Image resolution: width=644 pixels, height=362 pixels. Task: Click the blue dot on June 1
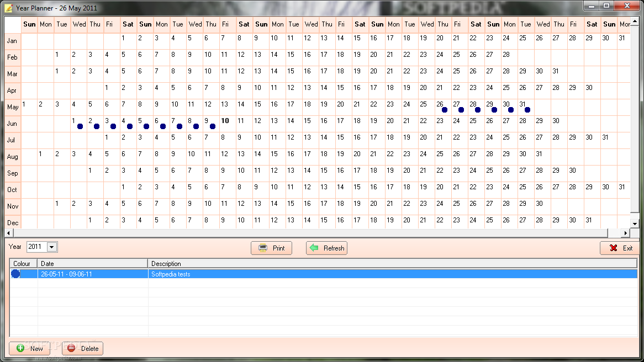point(80,126)
